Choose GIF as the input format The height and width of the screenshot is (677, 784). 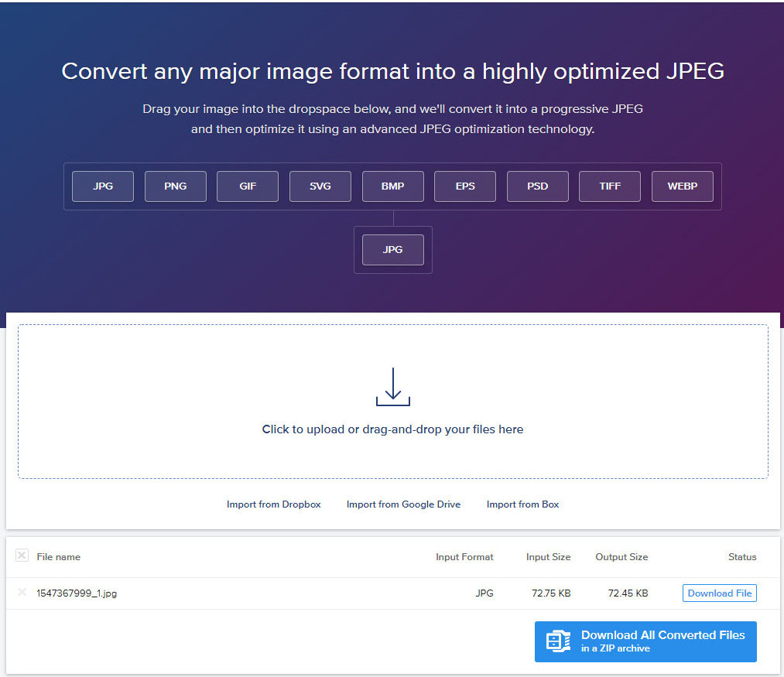click(248, 186)
